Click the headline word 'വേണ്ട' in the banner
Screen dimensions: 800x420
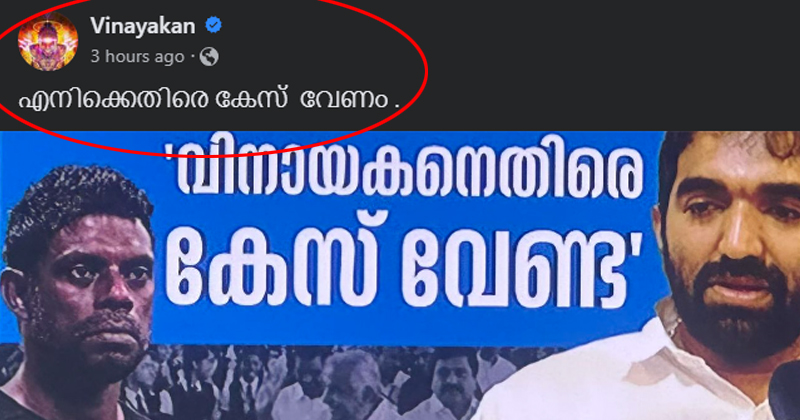click(x=522, y=270)
